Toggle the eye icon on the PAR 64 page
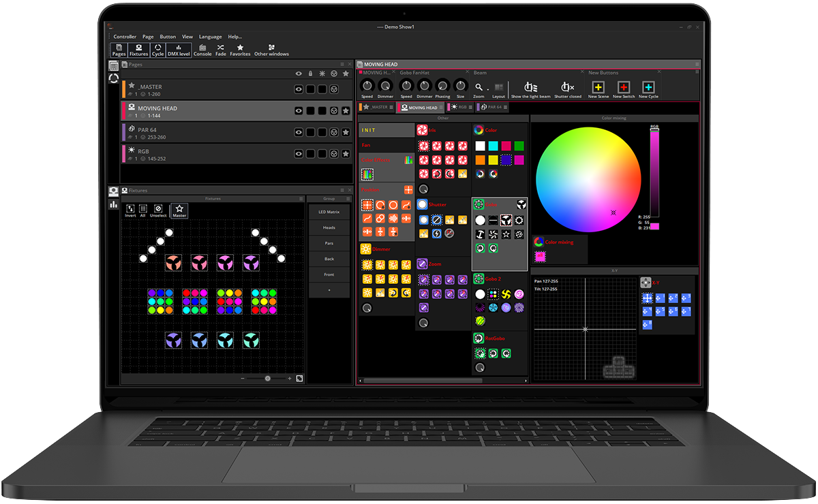Screen dimensions: 818x504 (298, 132)
